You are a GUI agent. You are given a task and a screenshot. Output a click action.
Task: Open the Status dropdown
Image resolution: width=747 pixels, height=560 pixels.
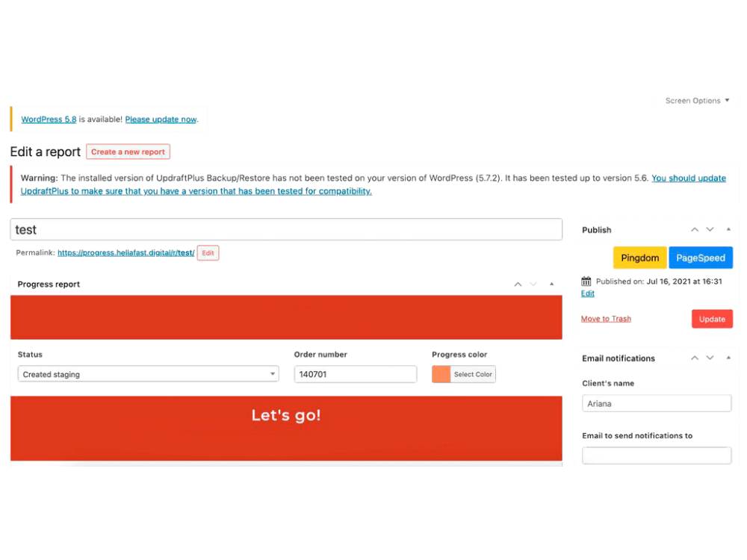tap(148, 374)
